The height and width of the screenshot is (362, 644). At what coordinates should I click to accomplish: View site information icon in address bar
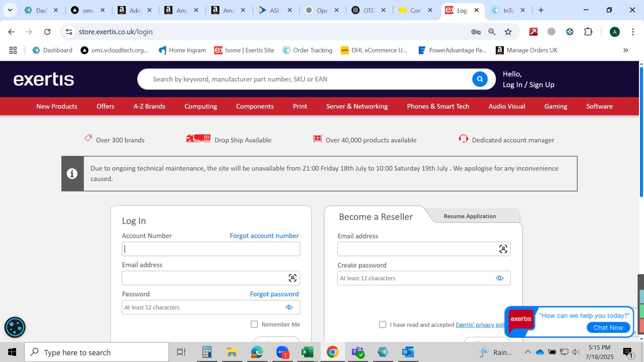tap(69, 32)
